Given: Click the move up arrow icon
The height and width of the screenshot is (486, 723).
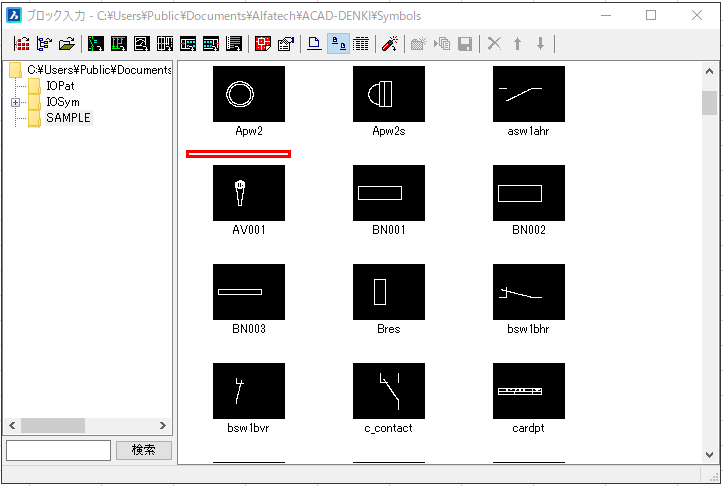Looking at the screenshot, I should [517, 44].
